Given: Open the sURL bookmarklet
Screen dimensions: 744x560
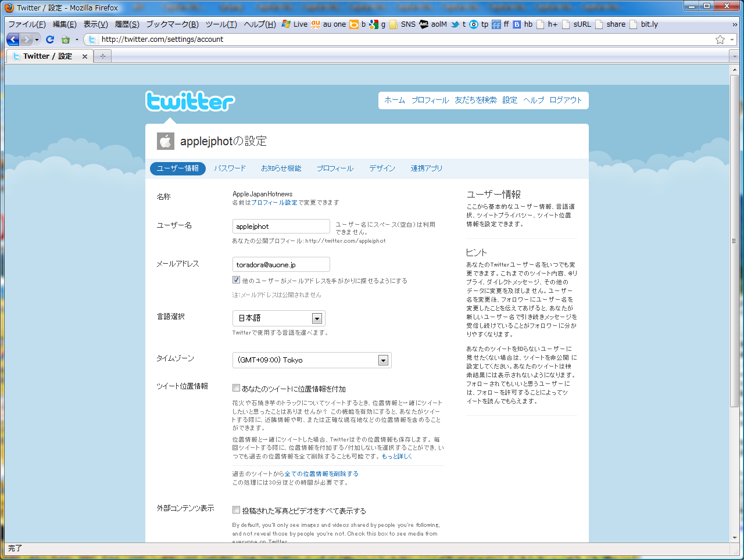Looking at the screenshot, I should [577, 24].
